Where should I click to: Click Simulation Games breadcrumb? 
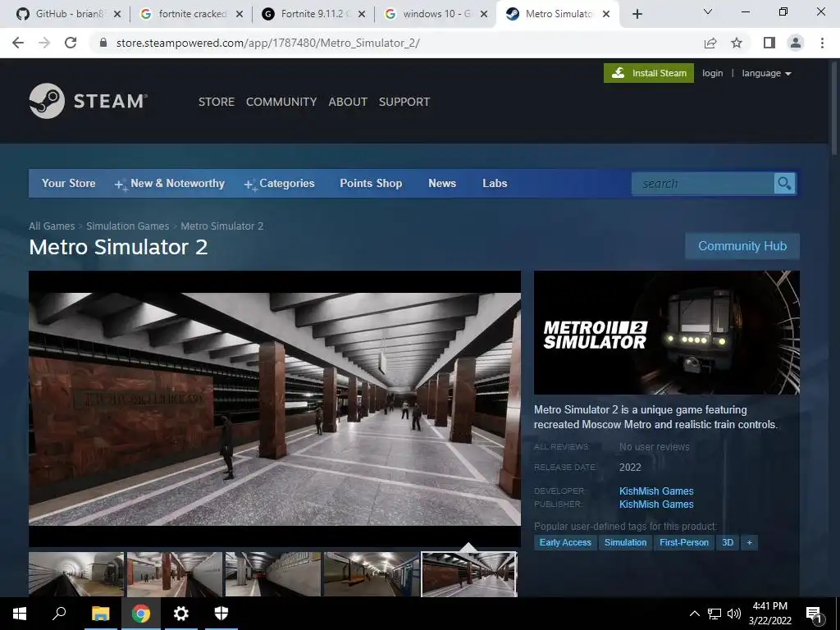(127, 226)
